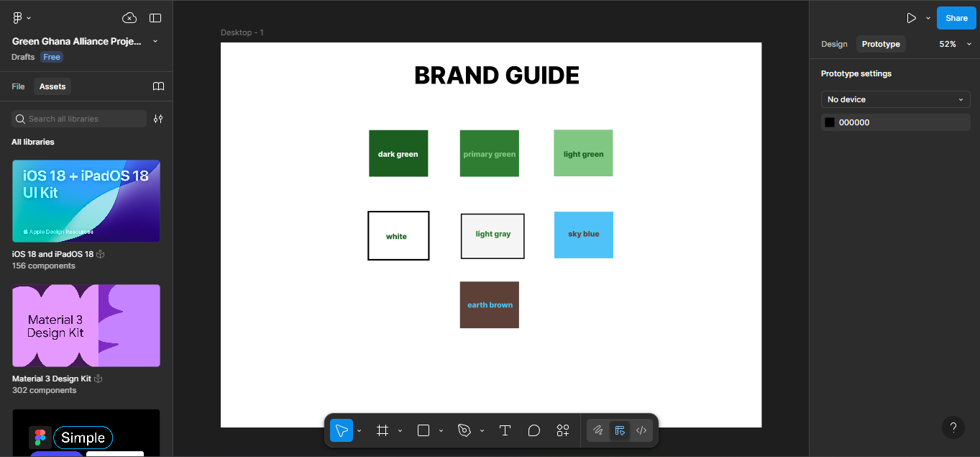Select the Text tool
Image resolution: width=980 pixels, height=457 pixels.
[x=505, y=430]
